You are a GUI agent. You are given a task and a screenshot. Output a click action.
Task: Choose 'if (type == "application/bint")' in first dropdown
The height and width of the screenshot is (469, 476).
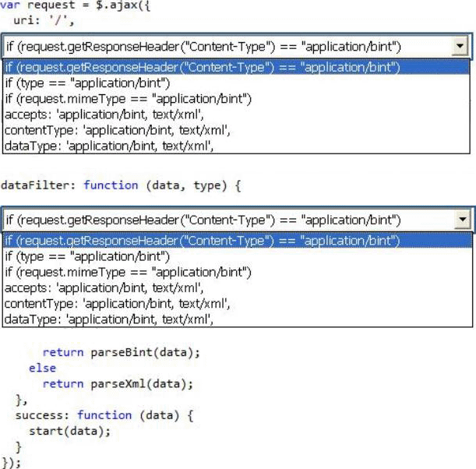[x=87, y=83]
